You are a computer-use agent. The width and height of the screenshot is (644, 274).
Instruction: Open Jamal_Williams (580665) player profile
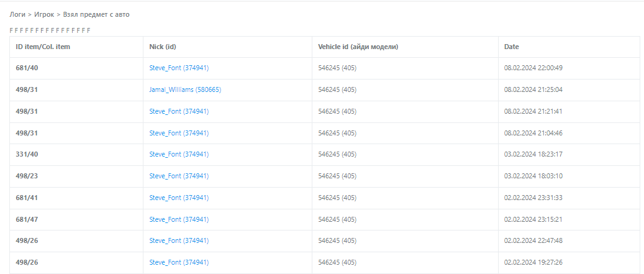(x=185, y=89)
